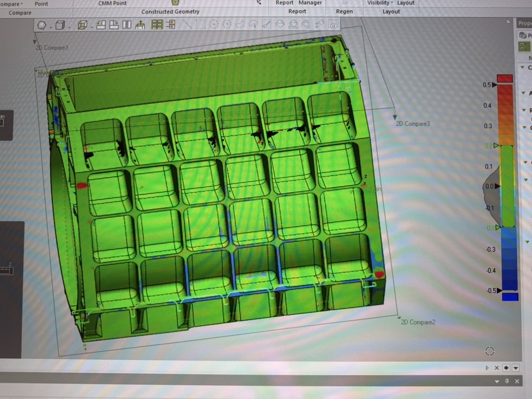Collapse the first Properties section starting with C

coord(523,68)
